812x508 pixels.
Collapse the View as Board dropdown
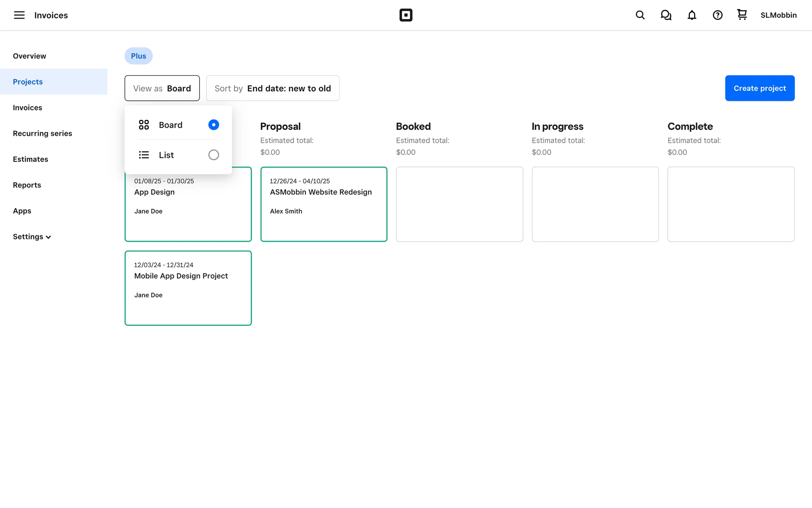(x=162, y=88)
